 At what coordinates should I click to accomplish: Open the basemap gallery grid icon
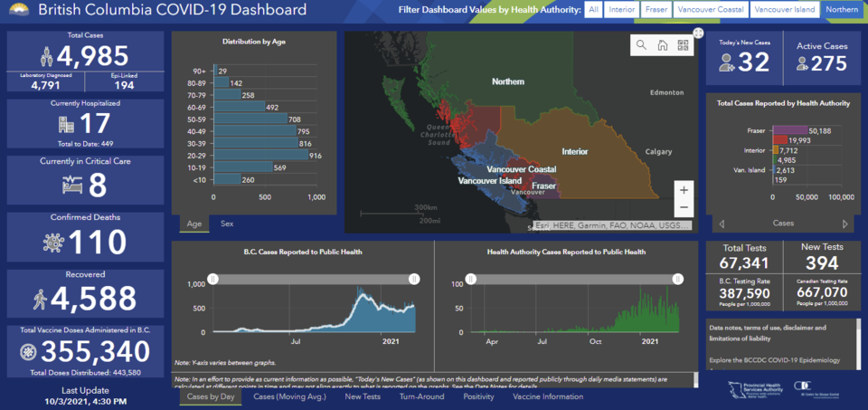click(683, 45)
